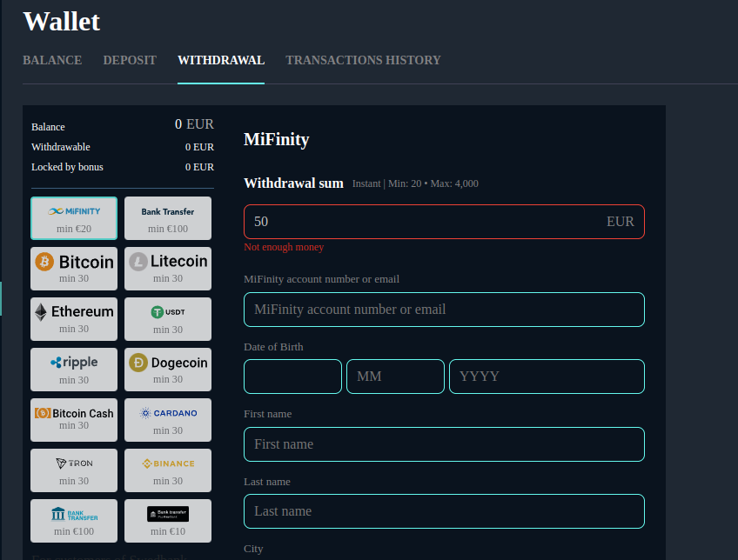This screenshot has height=560, width=738.
Task: Select the MiFinity payment method
Action: click(74, 218)
